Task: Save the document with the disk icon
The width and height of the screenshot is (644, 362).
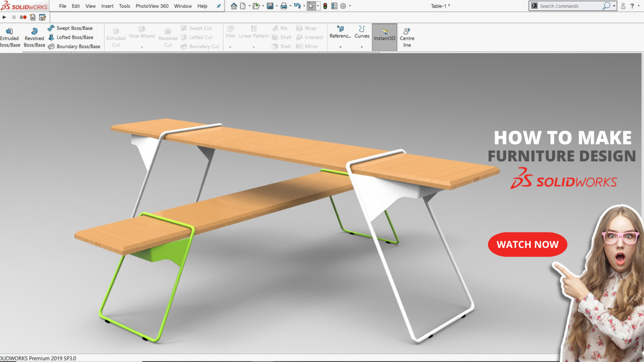Action: point(270,6)
